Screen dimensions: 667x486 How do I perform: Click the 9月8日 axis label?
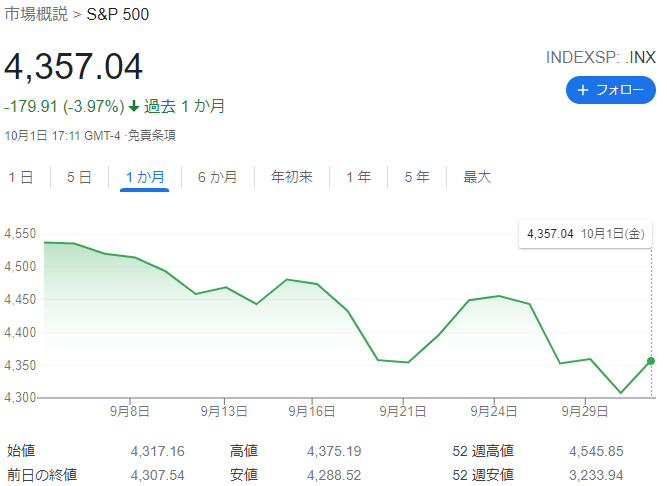(x=130, y=411)
